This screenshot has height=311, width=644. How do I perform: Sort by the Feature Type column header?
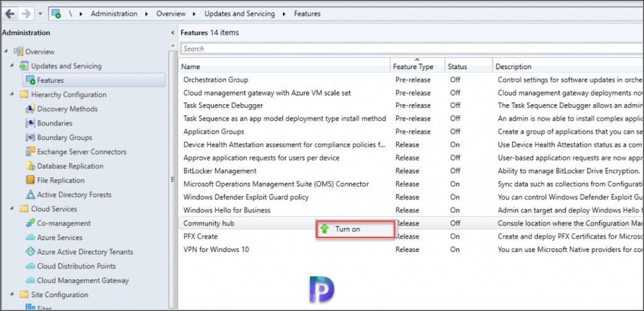pyautogui.click(x=418, y=67)
